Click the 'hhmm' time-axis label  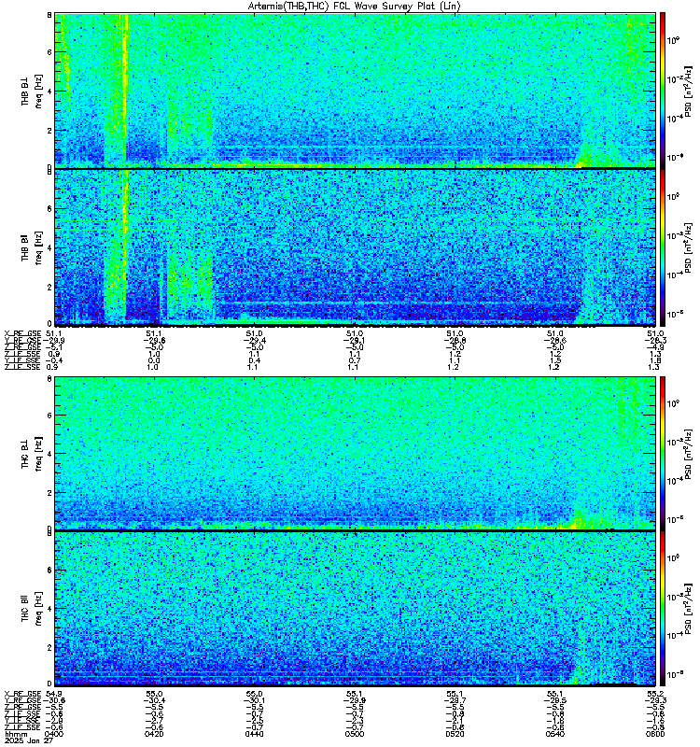click(x=15, y=734)
